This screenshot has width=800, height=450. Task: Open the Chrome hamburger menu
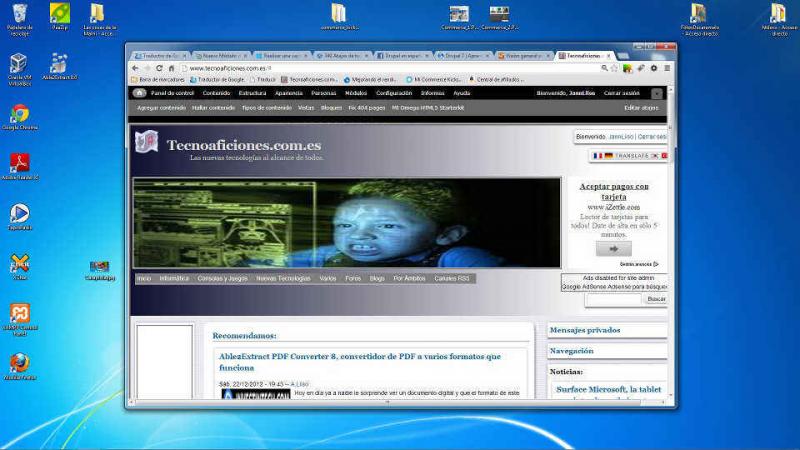[667, 68]
